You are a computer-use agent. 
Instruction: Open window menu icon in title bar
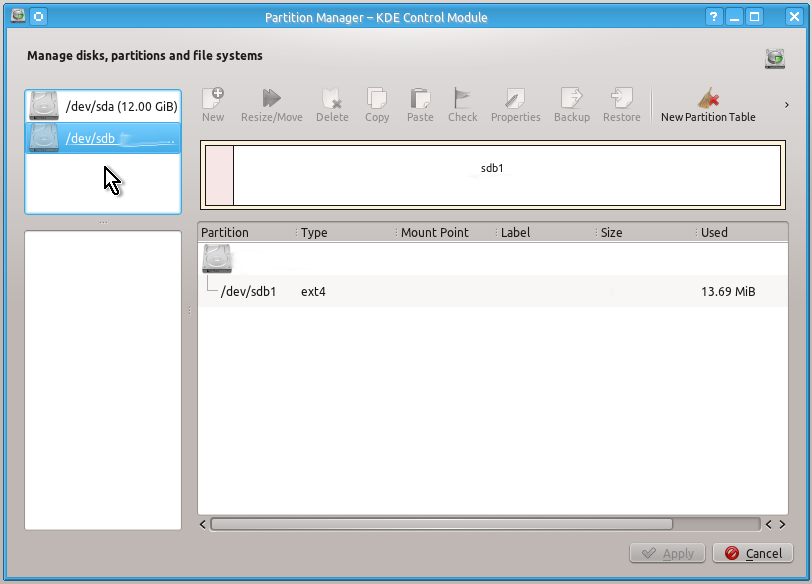18,16
